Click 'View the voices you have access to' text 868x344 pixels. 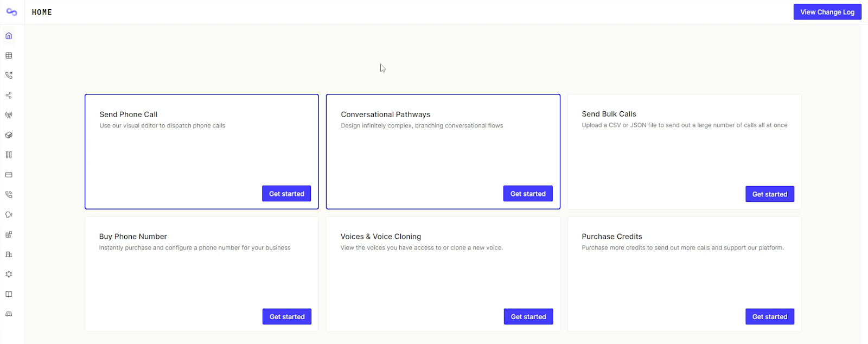click(422, 248)
